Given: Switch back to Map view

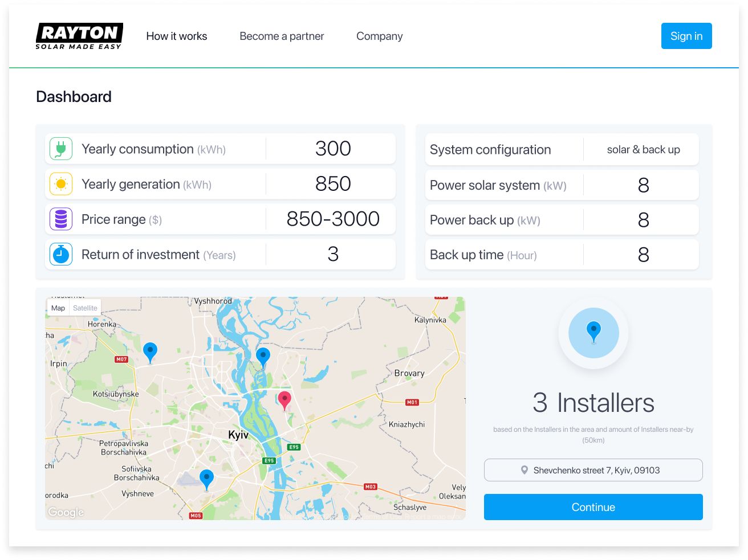Looking at the screenshot, I should click(x=58, y=308).
